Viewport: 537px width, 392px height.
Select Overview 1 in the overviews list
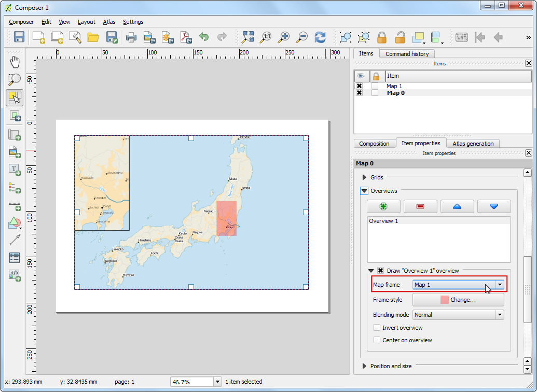[x=439, y=221]
